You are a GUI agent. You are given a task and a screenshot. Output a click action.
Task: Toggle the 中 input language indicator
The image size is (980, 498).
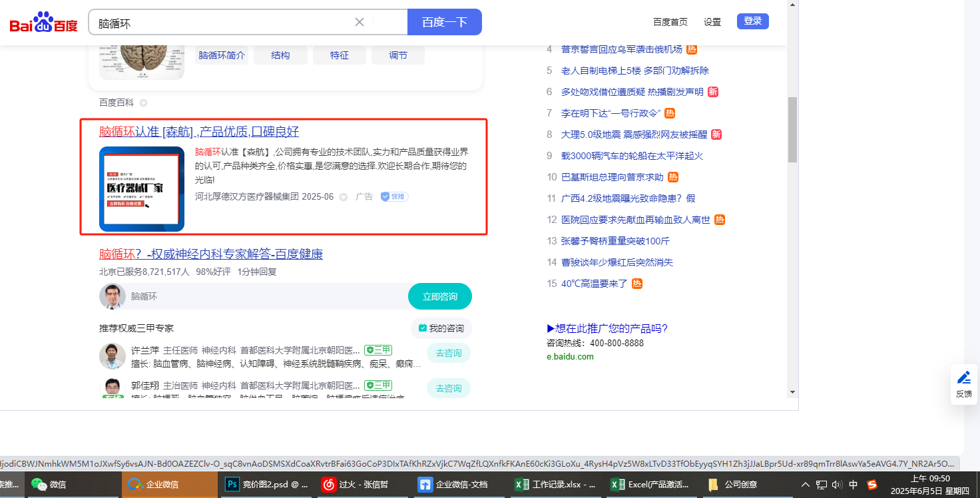tap(854, 485)
